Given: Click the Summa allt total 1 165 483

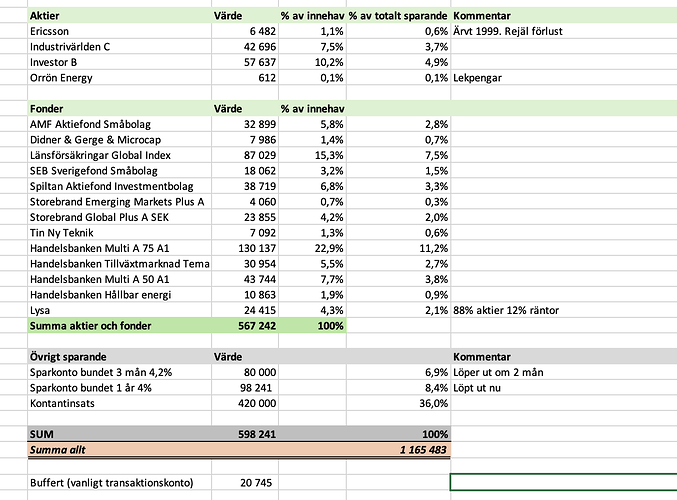Looking at the screenshot, I should (x=418, y=451).
